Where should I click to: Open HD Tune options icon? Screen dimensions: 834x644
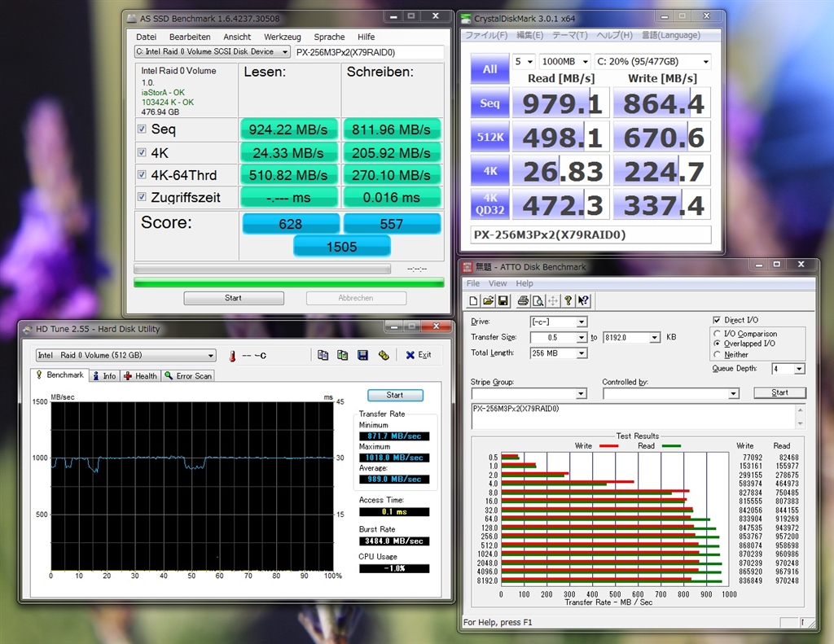[384, 355]
